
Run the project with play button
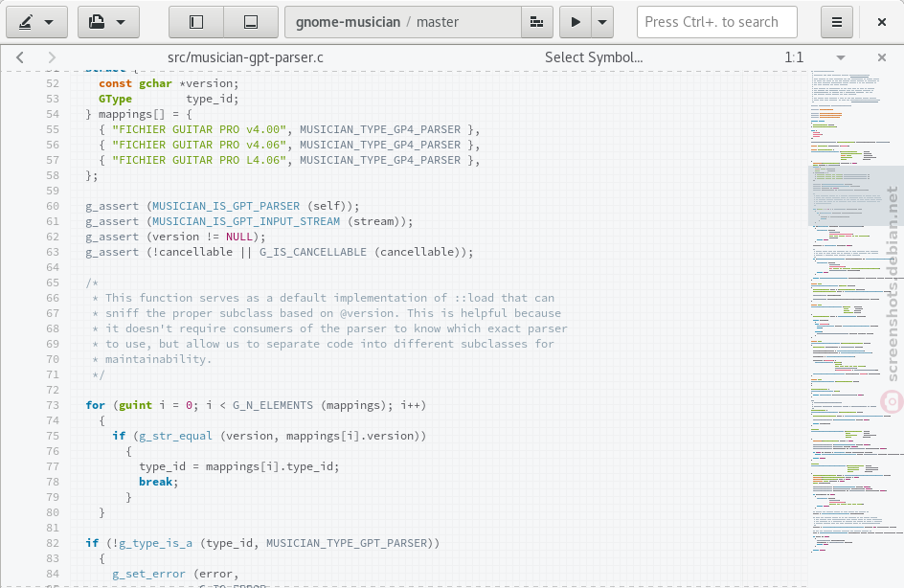pos(576,22)
